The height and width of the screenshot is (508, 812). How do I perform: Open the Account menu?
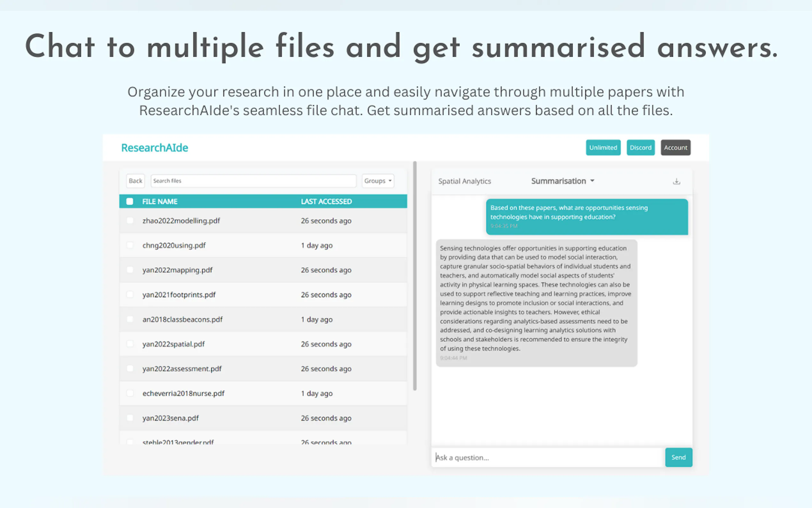pos(675,147)
